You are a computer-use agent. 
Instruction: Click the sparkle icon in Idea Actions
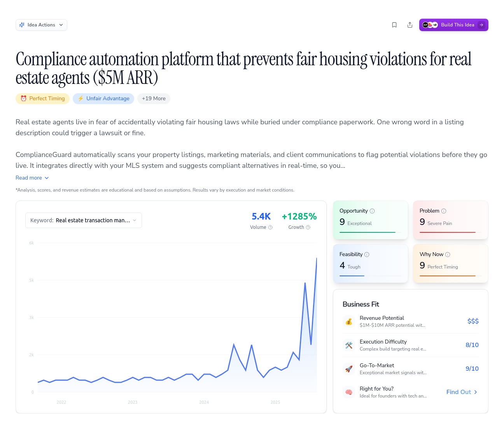[x=22, y=24]
